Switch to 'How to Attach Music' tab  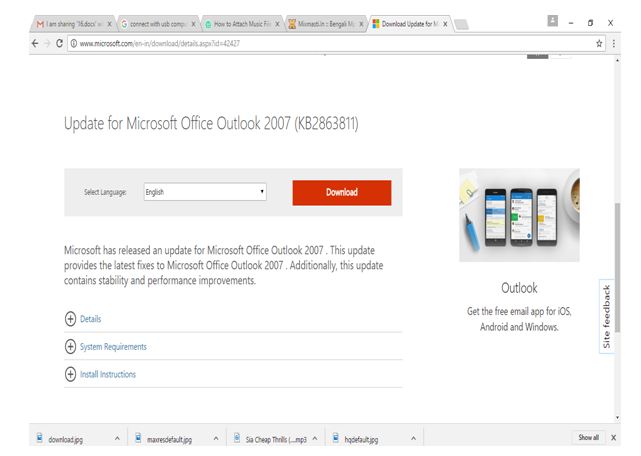[240, 24]
